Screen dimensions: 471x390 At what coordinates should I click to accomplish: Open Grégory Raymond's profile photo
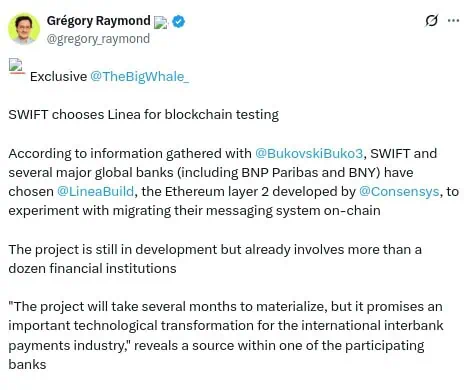tap(24, 29)
